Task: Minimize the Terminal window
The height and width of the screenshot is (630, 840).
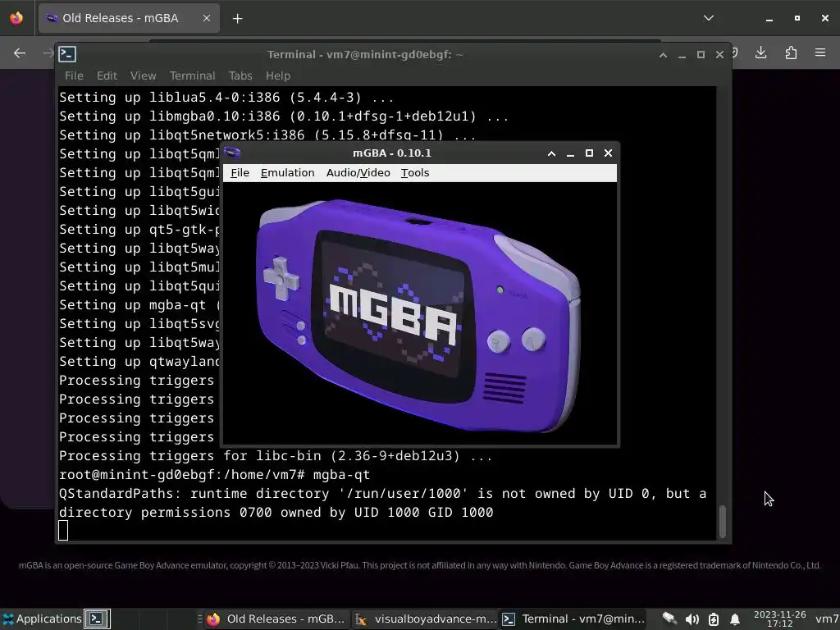Action: pos(682,55)
